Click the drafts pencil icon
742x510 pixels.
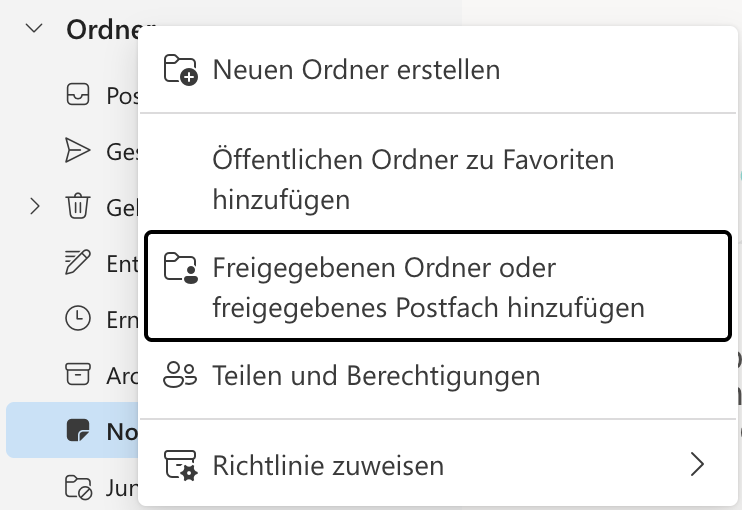[x=78, y=262]
